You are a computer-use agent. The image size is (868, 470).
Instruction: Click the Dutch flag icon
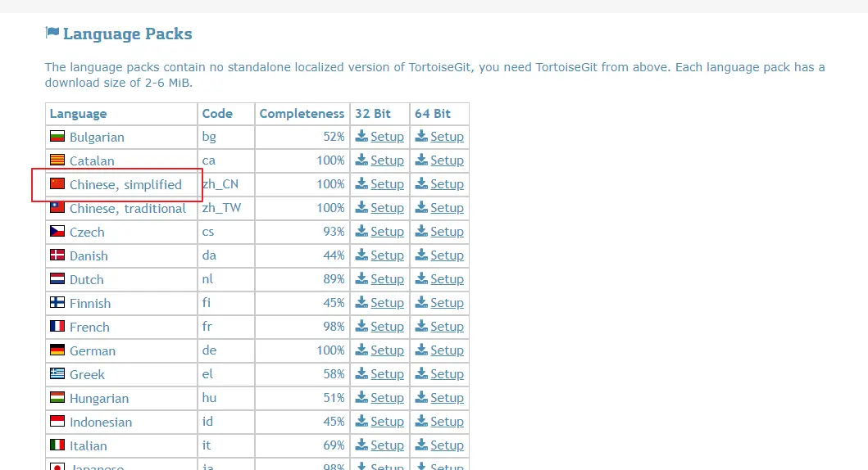pos(57,278)
